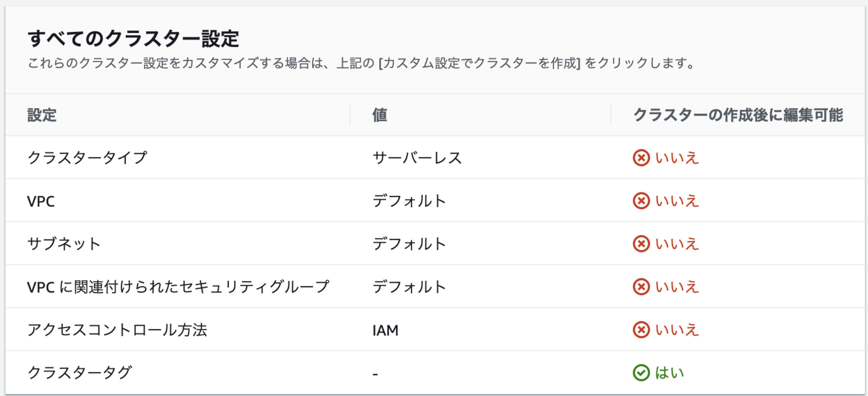Click the はい text in クラスタータグ row
The width and height of the screenshot is (868, 396).
[669, 373]
